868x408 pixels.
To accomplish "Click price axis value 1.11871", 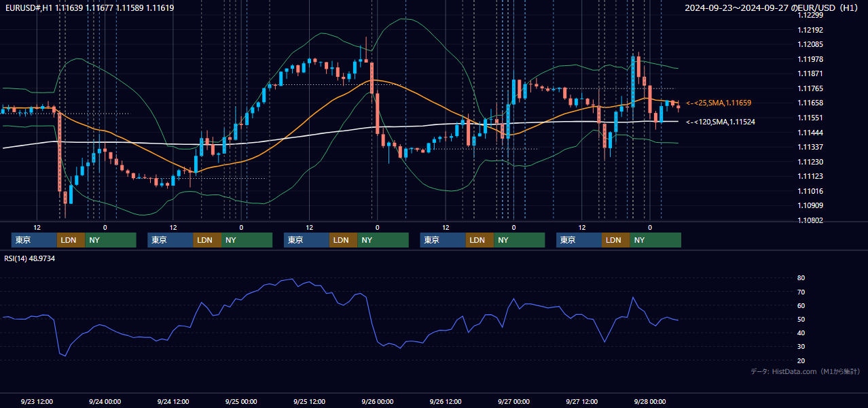I will tap(810, 73).
